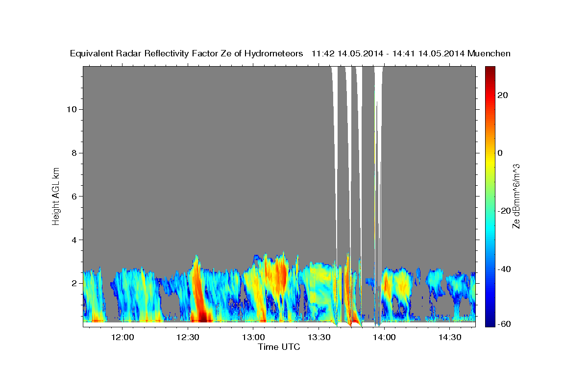Click the yellow band of the colorbar
This screenshot has width=588, height=392.
pos(489,162)
